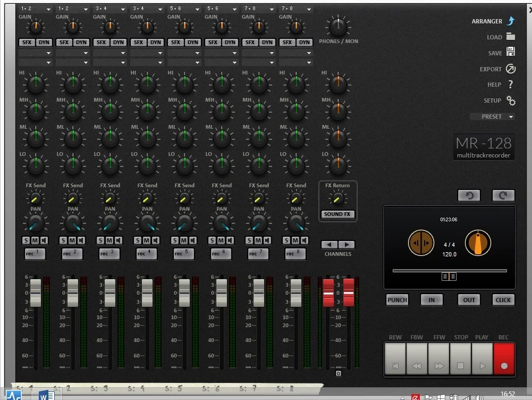Viewport: 532px width, 400px height.
Task: Click the PUNCH button
Action: [397, 300]
